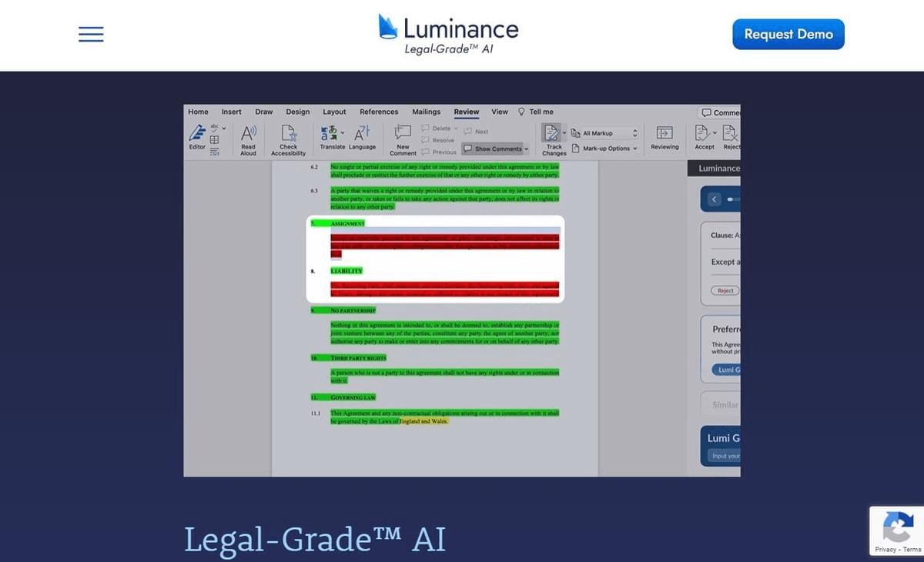Screen dimensions: 924x562
Task: Expand the Track Changes dropdown arrow
Action: point(564,132)
